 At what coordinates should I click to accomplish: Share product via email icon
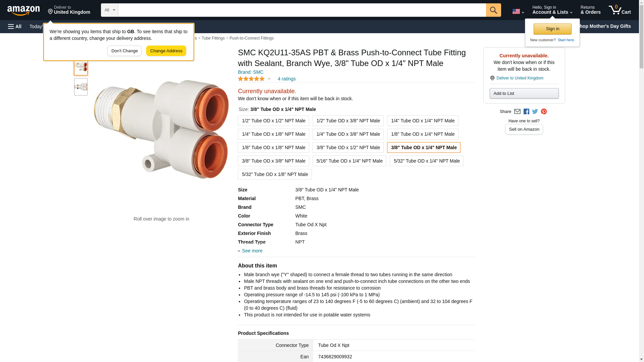(x=517, y=112)
